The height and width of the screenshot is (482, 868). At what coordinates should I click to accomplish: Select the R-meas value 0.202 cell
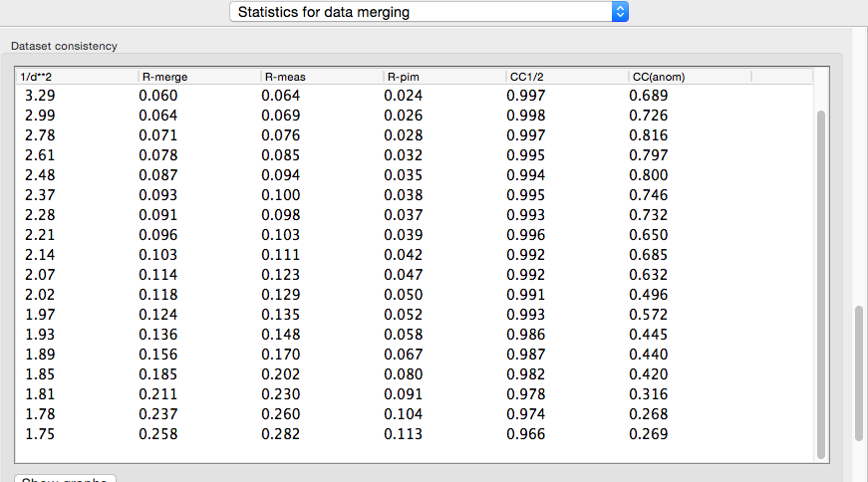click(280, 374)
